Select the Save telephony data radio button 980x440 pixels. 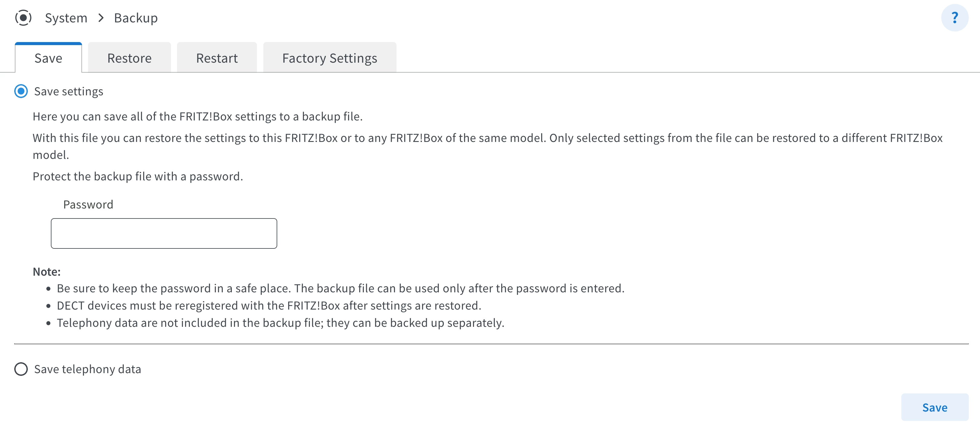[x=21, y=369]
